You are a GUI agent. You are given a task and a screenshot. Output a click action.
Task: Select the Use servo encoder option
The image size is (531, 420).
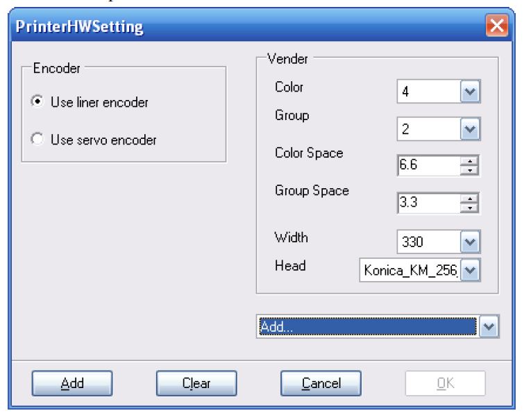click(x=37, y=140)
